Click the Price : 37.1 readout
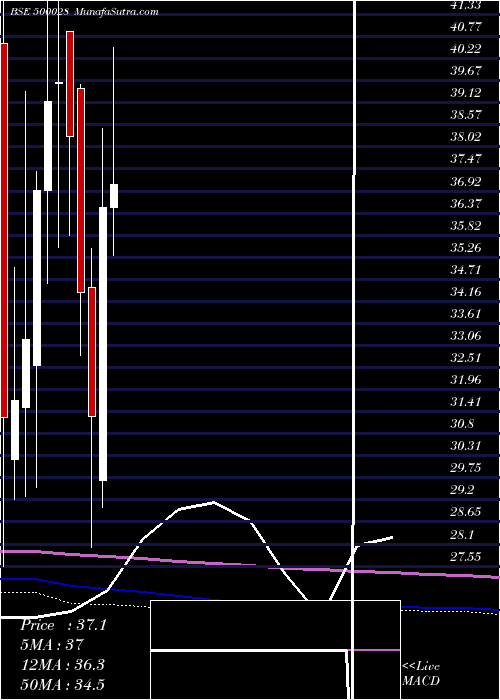Viewport: 500px width, 700px height. [x=63, y=625]
